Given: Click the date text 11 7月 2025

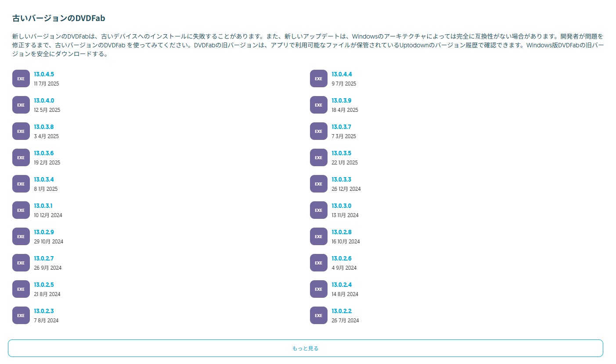Looking at the screenshot, I should (47, 84).
